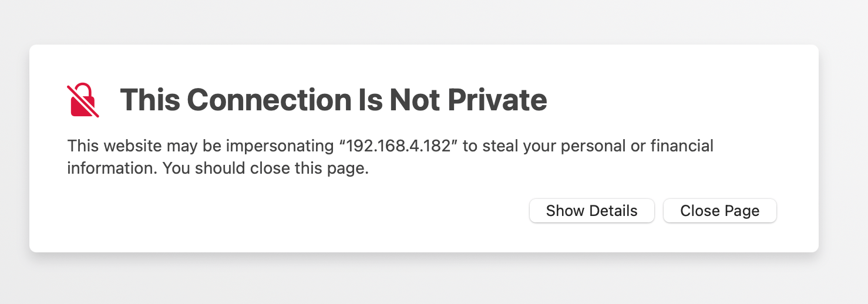This screenshot has width=868, height=304.
Task: Click the word "website" in the warning text
Action: (x=127, y=146)
